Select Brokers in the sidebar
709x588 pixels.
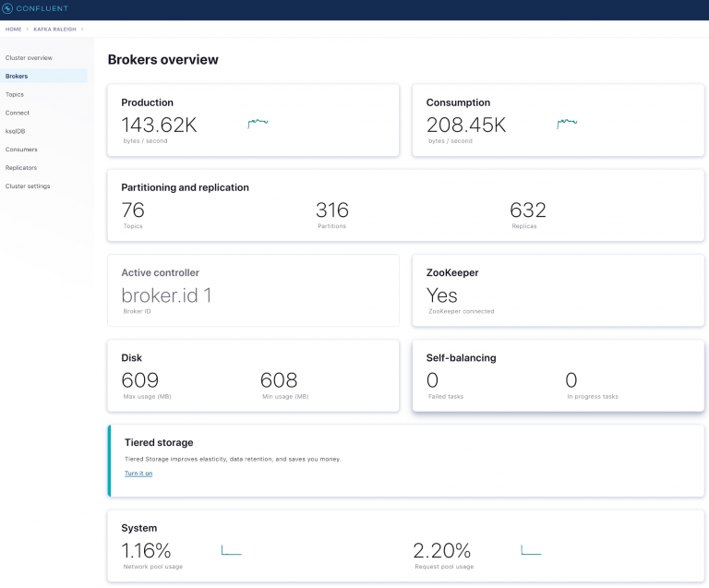(x=17, y=76)
